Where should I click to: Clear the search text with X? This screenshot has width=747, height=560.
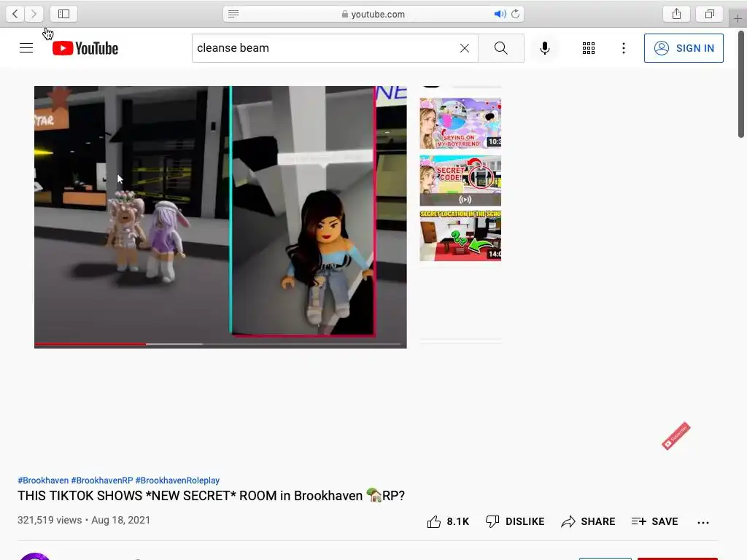pyautogui.click(x=465, y=48)
